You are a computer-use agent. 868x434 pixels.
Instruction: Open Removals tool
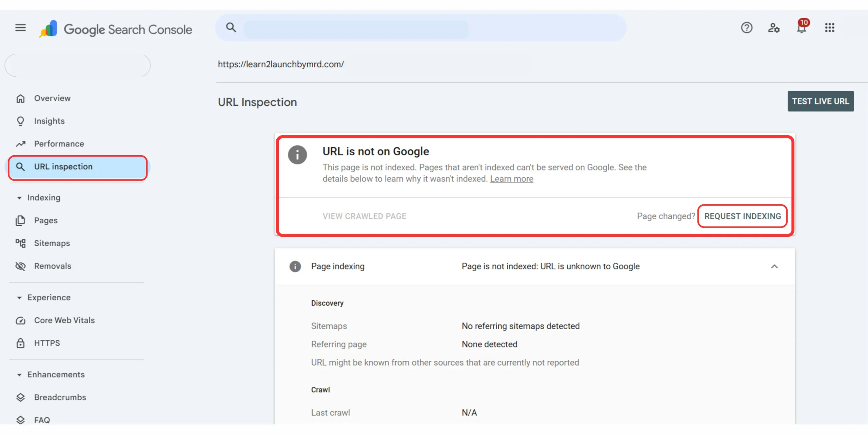[78, 266]
